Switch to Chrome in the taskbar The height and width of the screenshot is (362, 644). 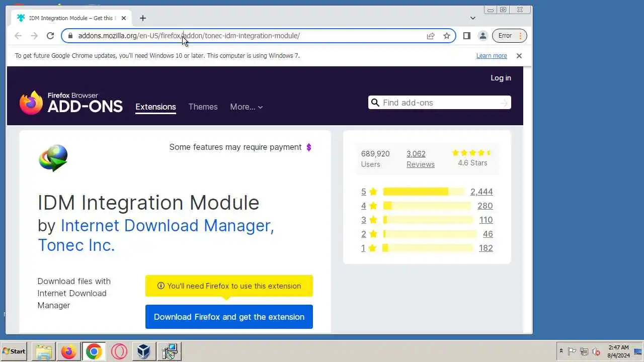[x=94, y=351]
